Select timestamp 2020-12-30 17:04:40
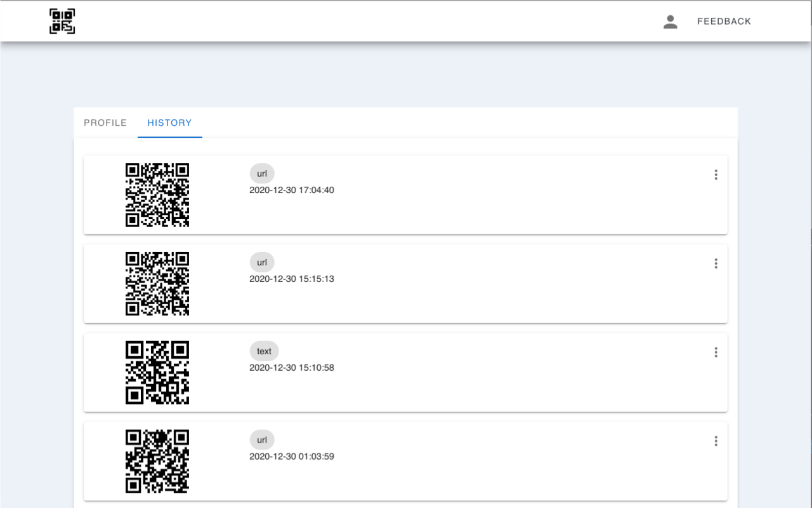Viewport: 812px width, 508px height. coord(292,190)
